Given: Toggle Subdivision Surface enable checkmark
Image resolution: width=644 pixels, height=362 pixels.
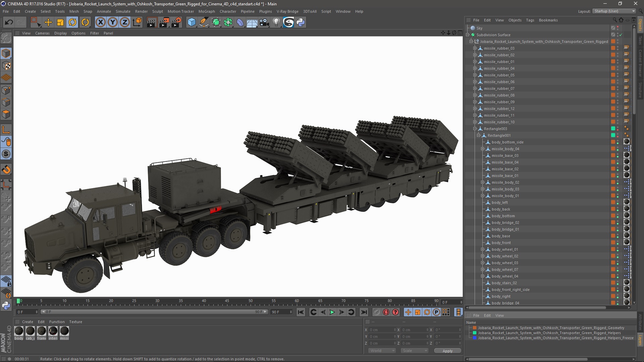Looking at the screenshot, I should (x=621, y=35).
